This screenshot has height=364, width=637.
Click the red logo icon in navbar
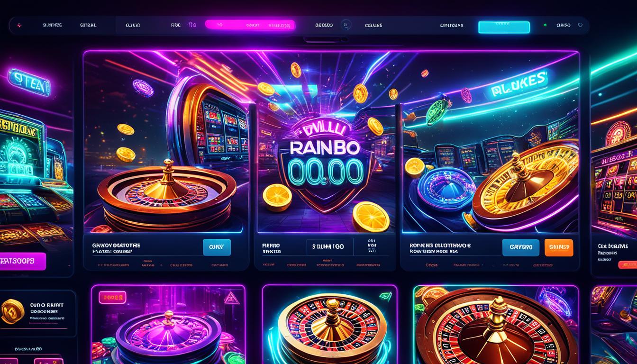tap(18, 26)
